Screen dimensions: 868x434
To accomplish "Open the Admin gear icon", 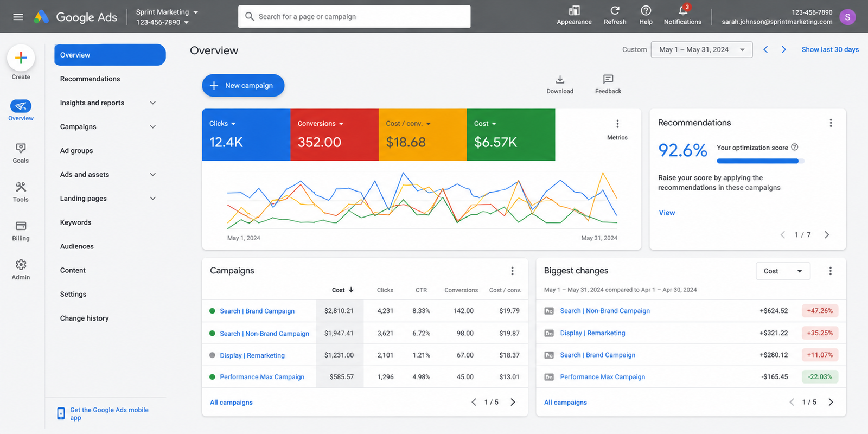I will click(x=21, y=264).
